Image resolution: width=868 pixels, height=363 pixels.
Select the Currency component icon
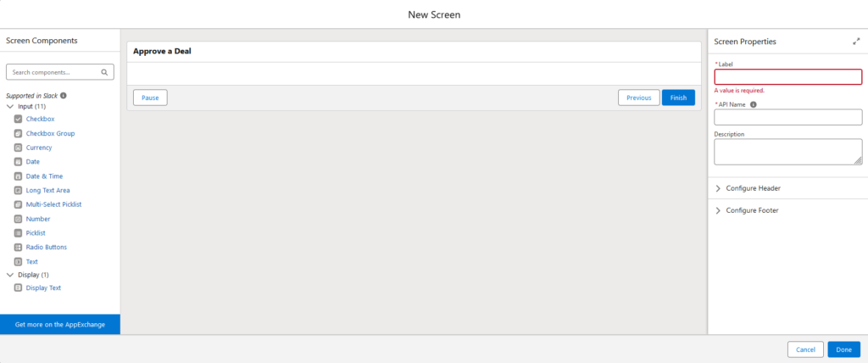click(18, 148)
